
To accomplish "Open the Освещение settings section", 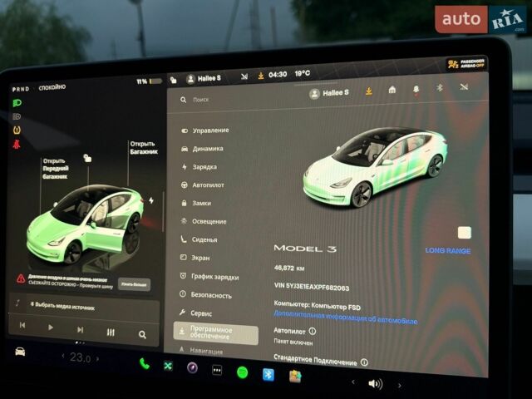I will (203, 221).
